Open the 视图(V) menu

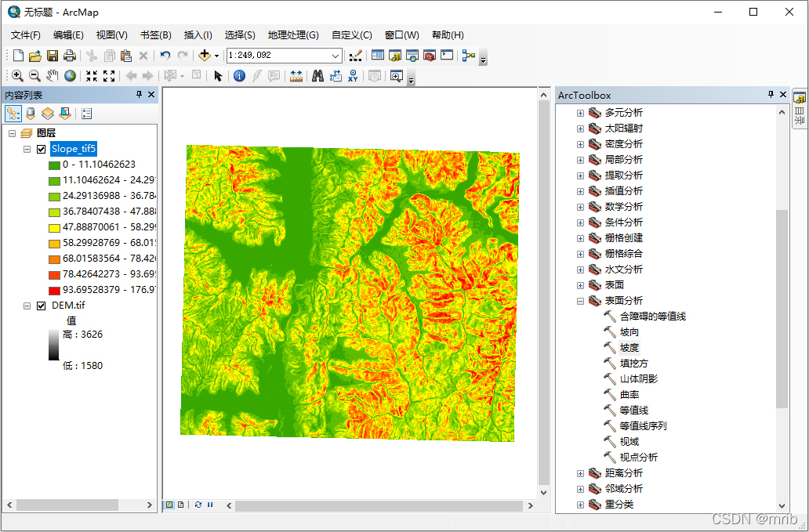click(112, 35)
